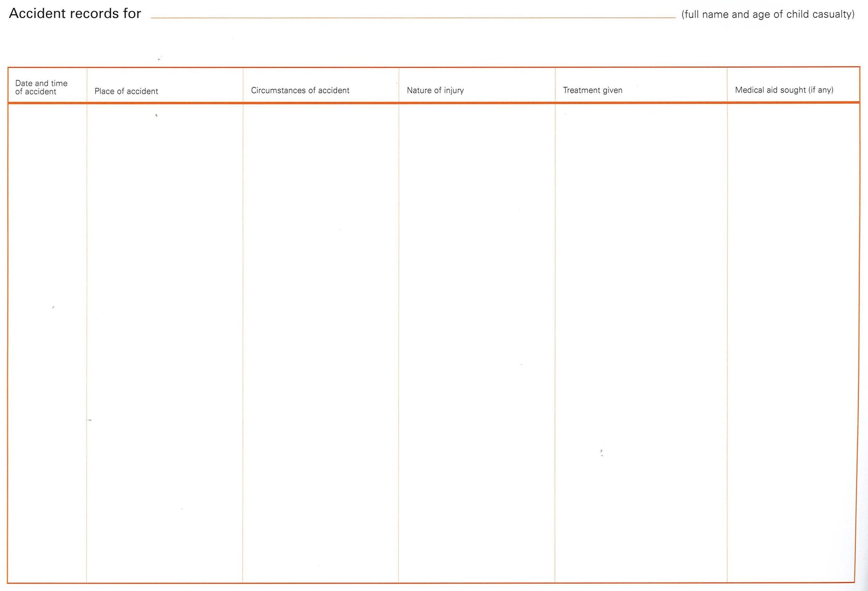
Task: Select 'Medical aid sought (if any)' header
Action: tap(784, 90)
